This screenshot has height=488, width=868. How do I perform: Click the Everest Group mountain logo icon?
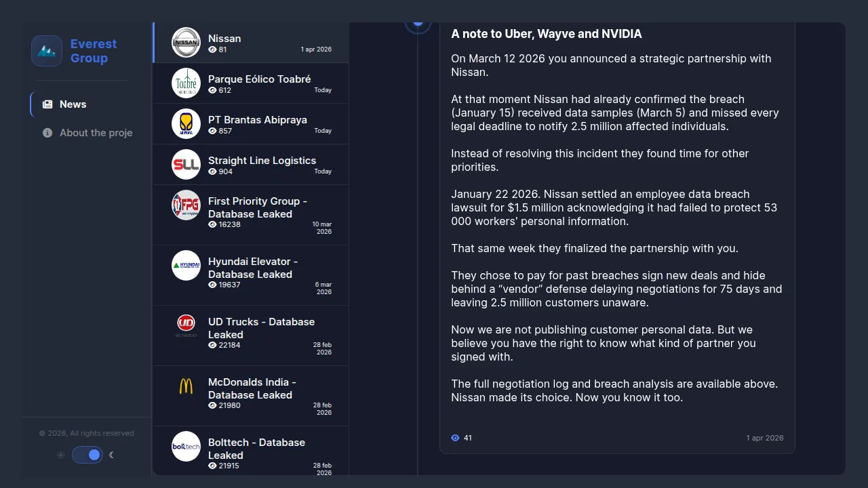[x=47, y=51]
